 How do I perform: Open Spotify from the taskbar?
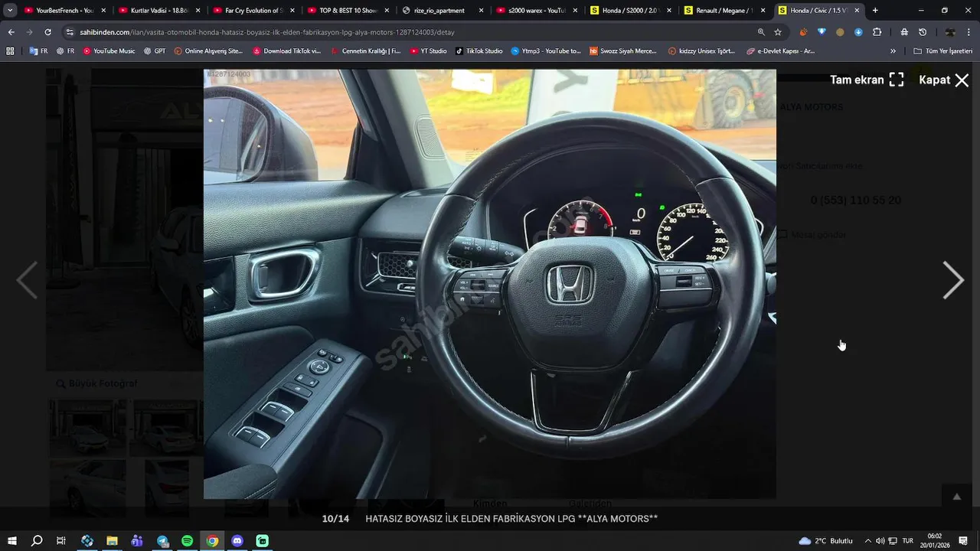[x=188, y=540]
